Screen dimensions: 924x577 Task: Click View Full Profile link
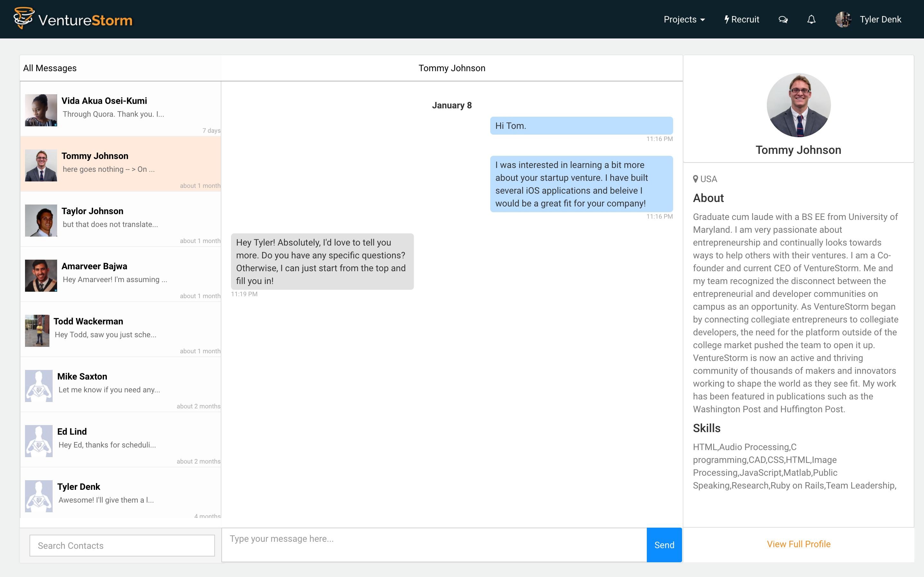[x=798, y=544]
